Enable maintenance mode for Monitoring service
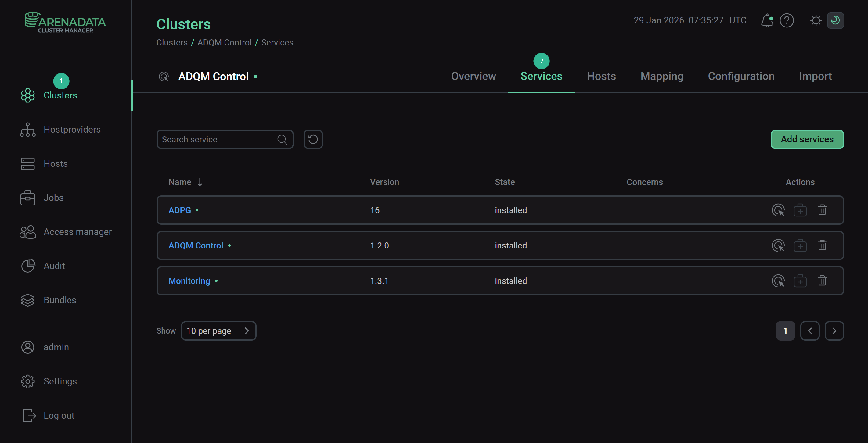The image size is (868, 443). (x=801, y=280)
